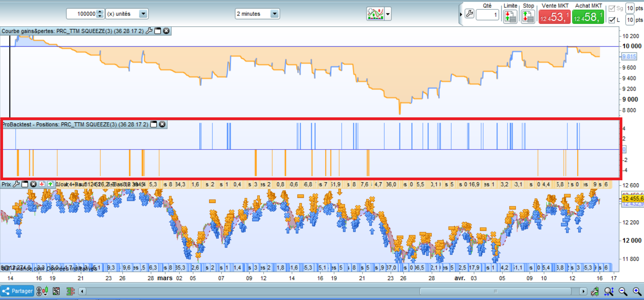Open wrench settings of the Prix panel

point(16,184)
